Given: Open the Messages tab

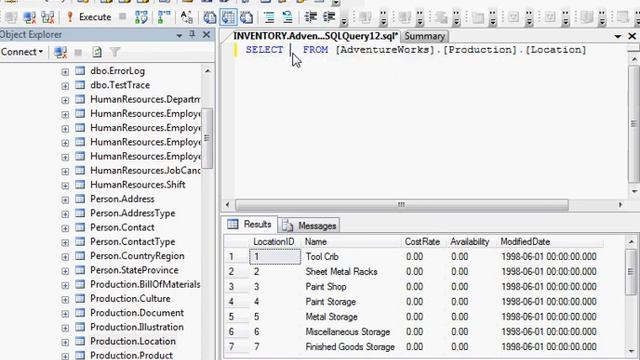Looking at the screenshot, I should pos(310,225).
